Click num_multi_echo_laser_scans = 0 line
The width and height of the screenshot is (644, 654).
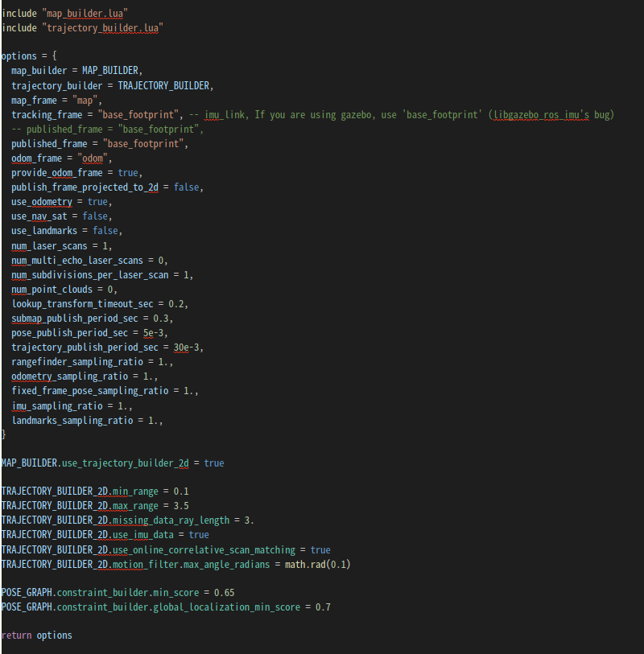89,261
